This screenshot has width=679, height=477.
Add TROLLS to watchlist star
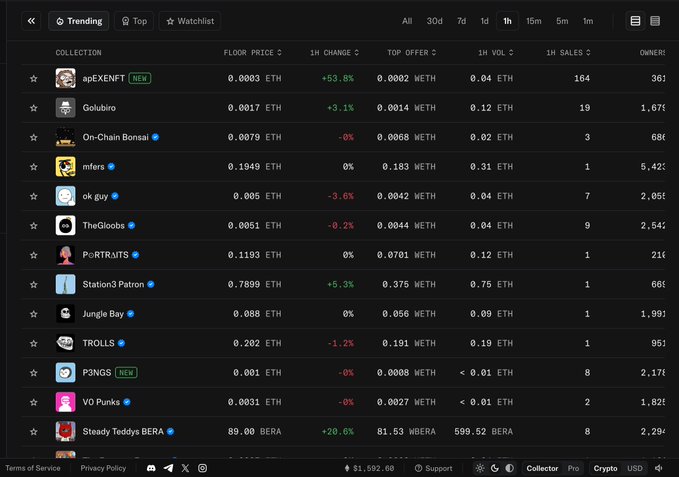pos(33,343)
